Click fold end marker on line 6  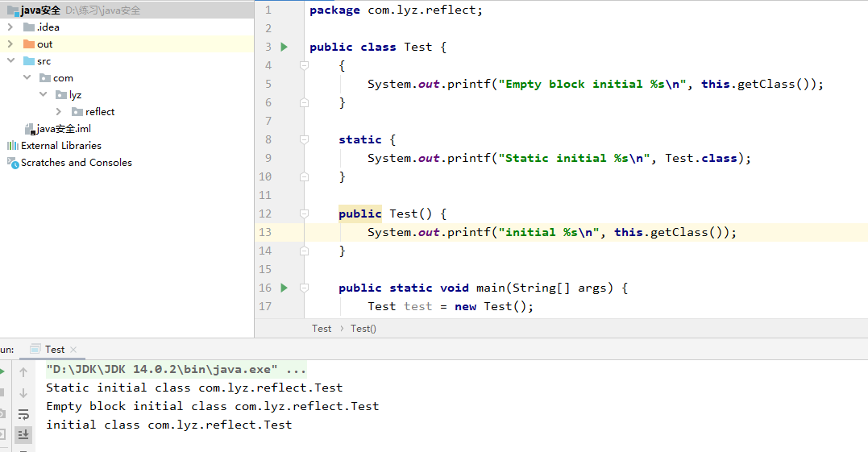(304, 102)
